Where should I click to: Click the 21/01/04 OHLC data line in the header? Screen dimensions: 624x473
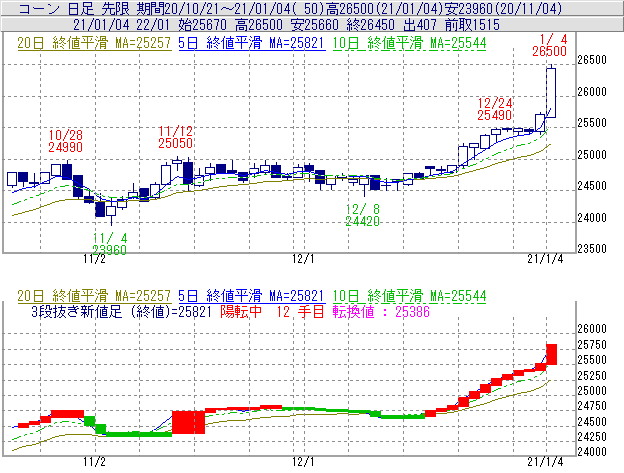(286, 25)
